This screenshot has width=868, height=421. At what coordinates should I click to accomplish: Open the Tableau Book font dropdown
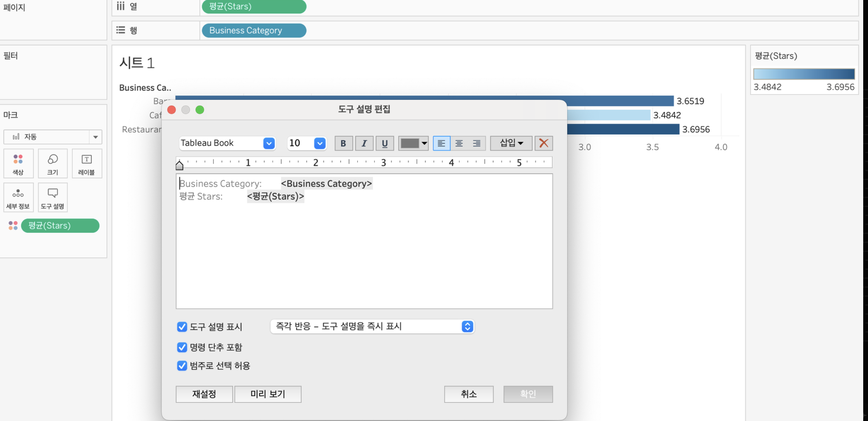point(269,143)
